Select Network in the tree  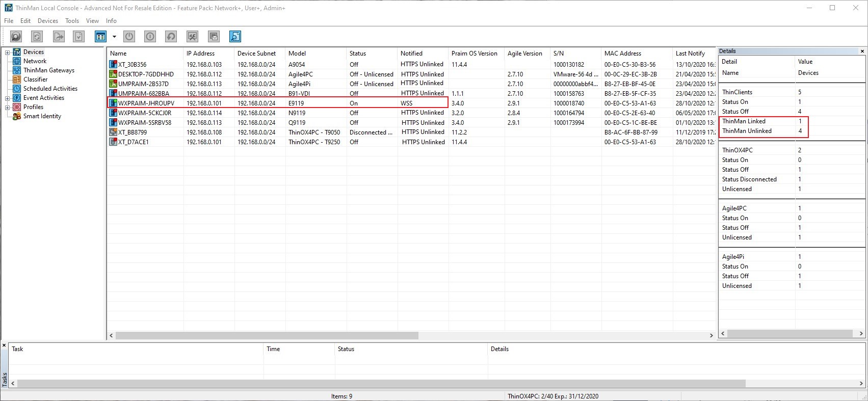(x=35, y=61)
